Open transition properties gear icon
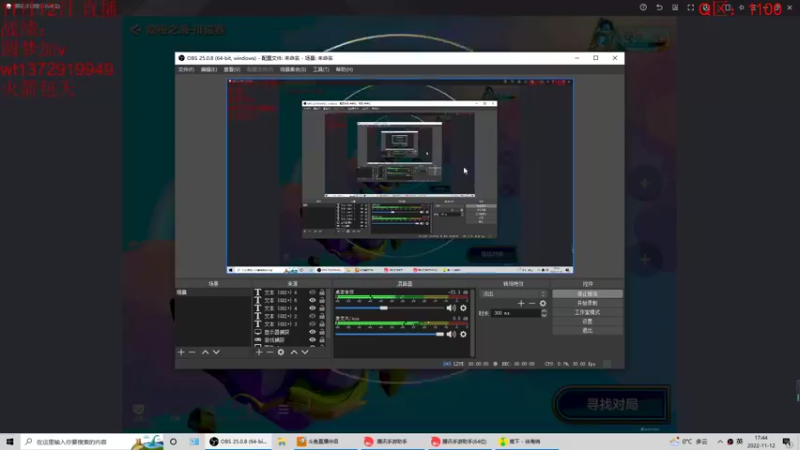The width and height of the screenshot is (800, 450). (543, 303)
